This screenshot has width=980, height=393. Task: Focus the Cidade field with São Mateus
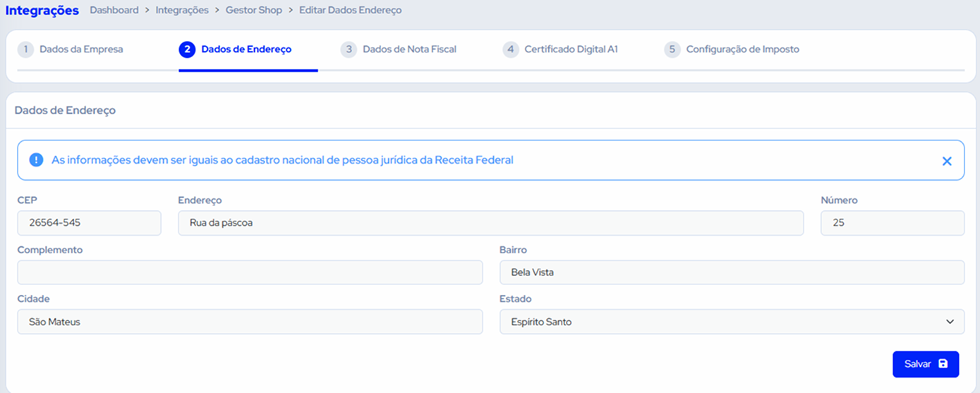click(x=250, y=322)
